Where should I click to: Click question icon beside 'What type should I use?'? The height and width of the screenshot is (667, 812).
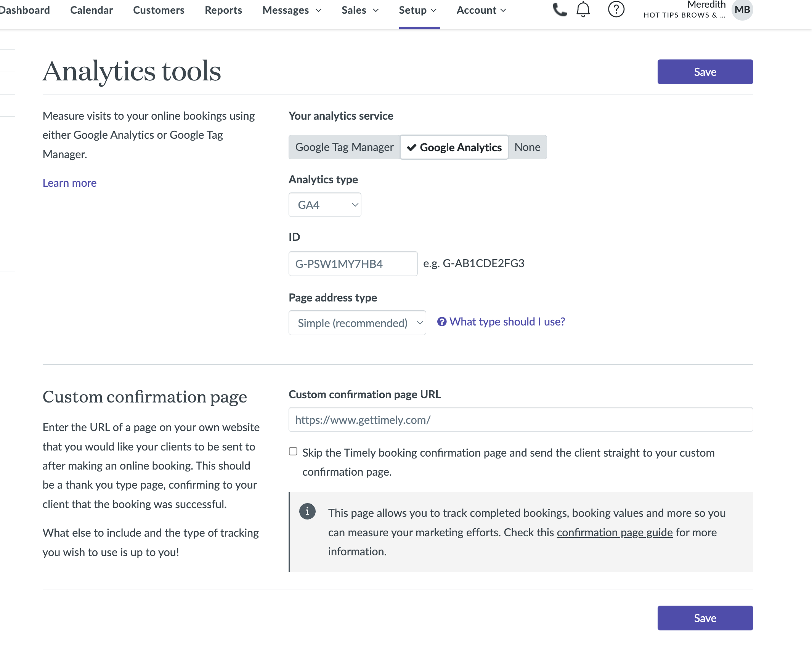pos(441,322)
